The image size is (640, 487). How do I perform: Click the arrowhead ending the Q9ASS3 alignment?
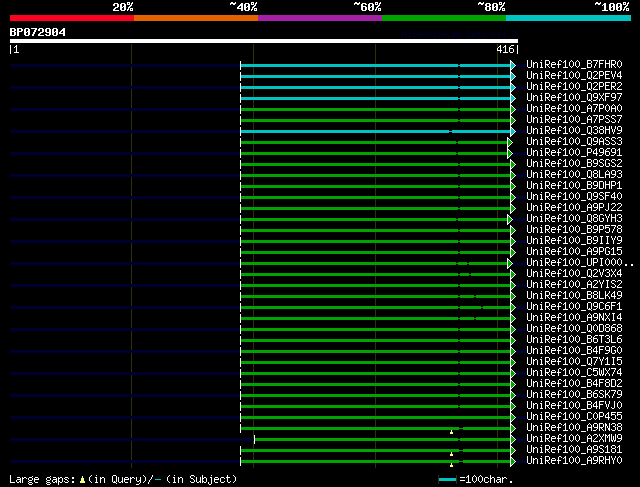pyautogui.click(x=510, y=142)
